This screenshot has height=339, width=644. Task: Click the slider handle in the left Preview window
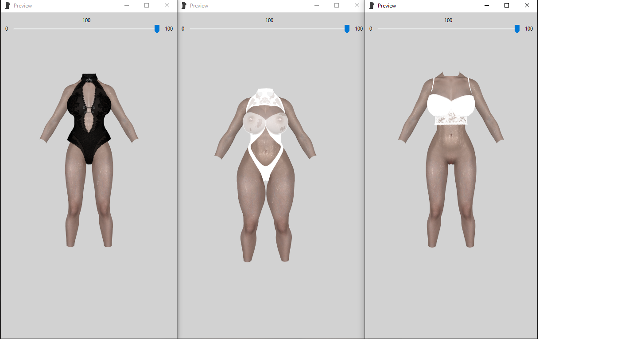point(157,29)
